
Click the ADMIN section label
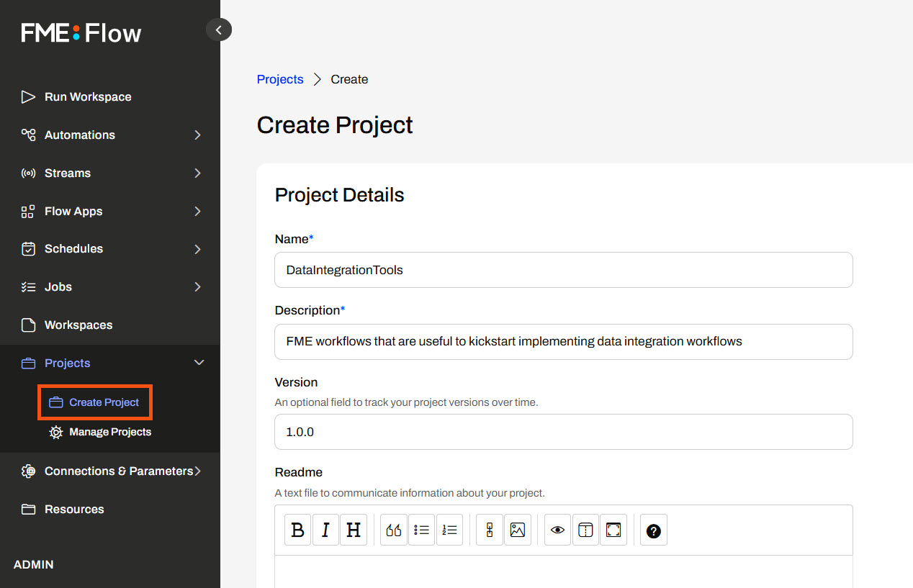[34, 565]
